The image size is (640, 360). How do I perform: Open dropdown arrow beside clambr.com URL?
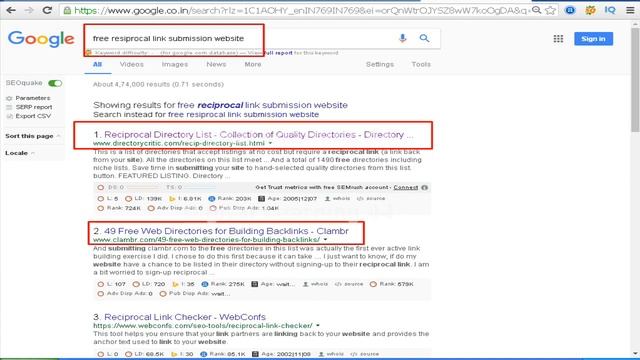325,240
